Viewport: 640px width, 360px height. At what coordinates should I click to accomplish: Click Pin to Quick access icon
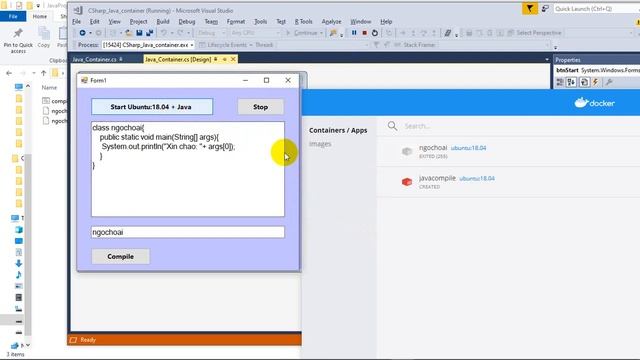click(18, 33)
